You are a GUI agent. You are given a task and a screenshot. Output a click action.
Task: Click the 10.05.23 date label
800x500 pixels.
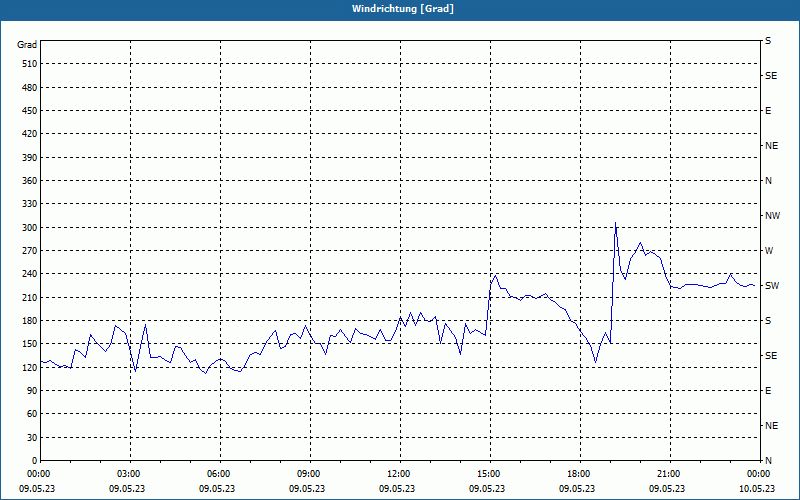[x=757, y=488]
